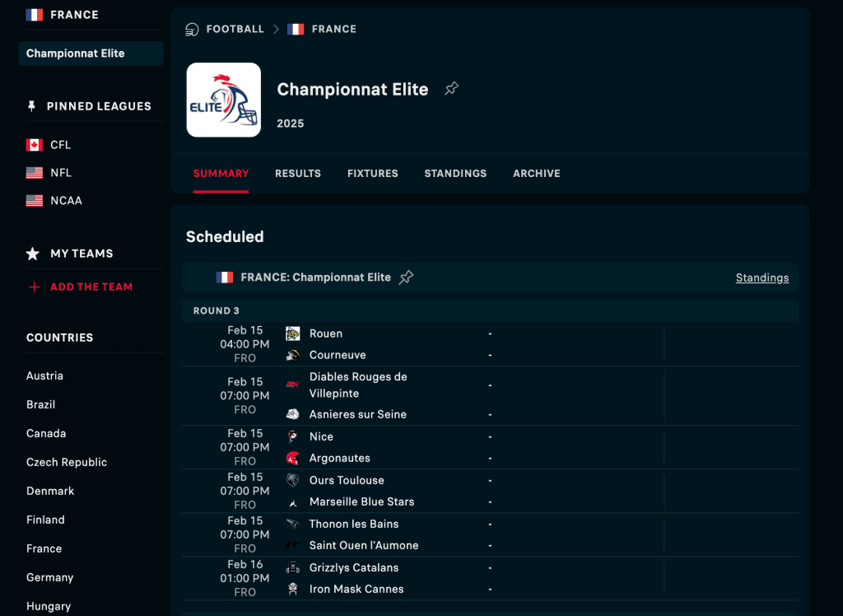843x616 pixels.
Task: Open the NFL pinned league
Action: [x=61, y=173]
